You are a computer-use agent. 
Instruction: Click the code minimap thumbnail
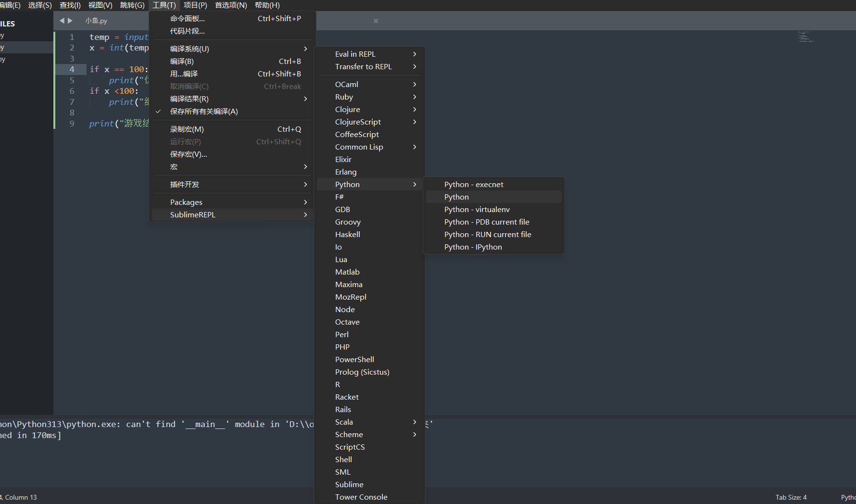click(x=806, y=37)
